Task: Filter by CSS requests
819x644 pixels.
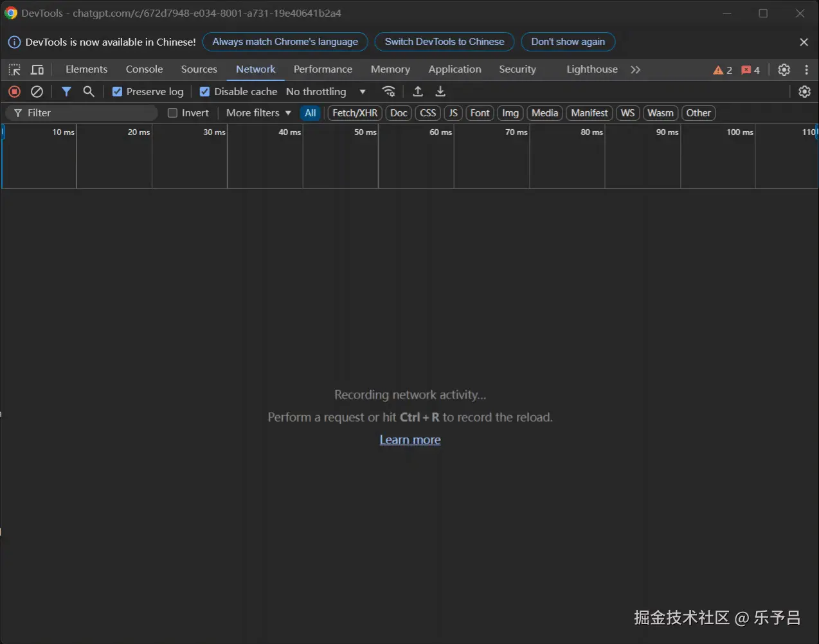Action: 428,112
